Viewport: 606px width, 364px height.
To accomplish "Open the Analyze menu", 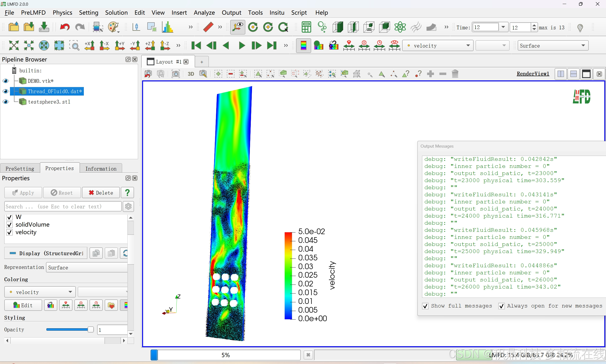I will point(204,13).
